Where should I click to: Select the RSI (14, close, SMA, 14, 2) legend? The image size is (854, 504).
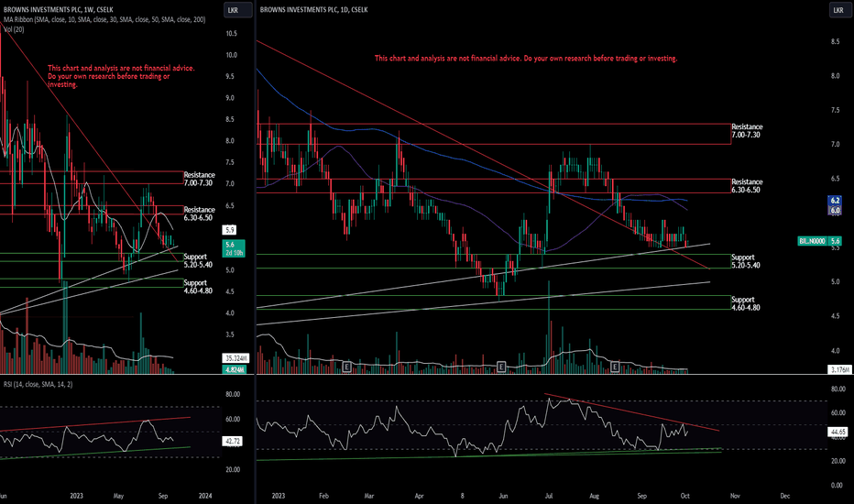click(38, 384)
